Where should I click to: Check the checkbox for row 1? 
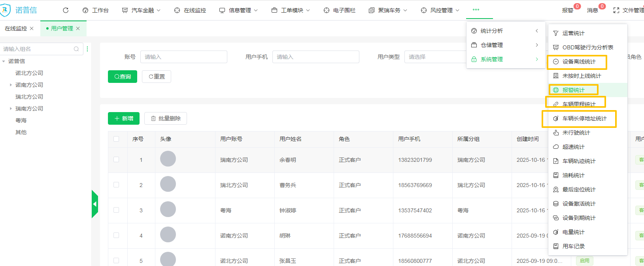coord(116,160)
